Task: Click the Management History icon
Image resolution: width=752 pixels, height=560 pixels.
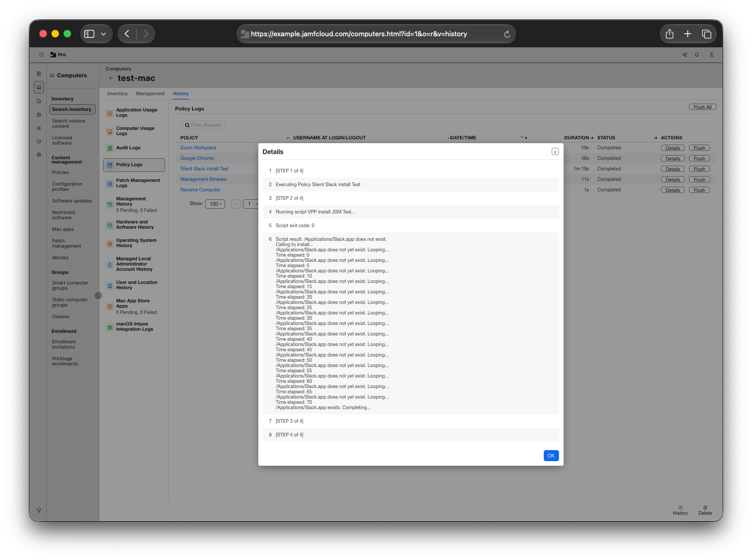Action: tap(110, 205)
